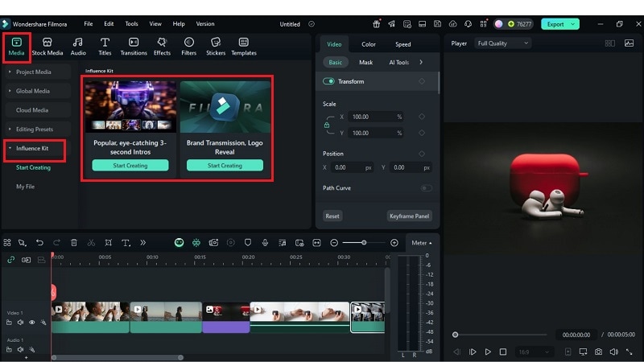The height and width of the screenshot is (362, 644).
Task: Open the Export options arrow
Action: (x=573, y=24)
